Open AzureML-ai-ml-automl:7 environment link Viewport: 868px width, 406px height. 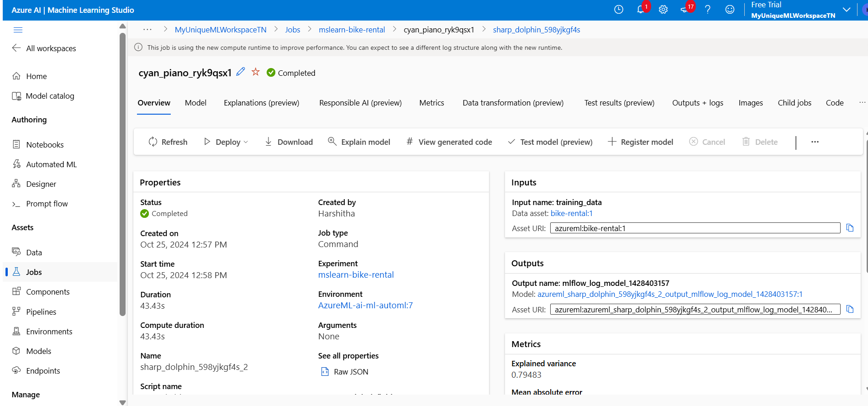365,306
